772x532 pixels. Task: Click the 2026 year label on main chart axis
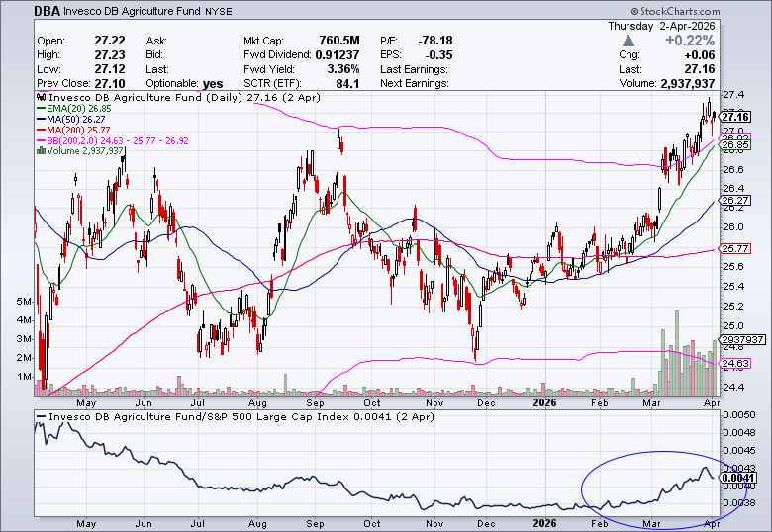tap(545, 402)
